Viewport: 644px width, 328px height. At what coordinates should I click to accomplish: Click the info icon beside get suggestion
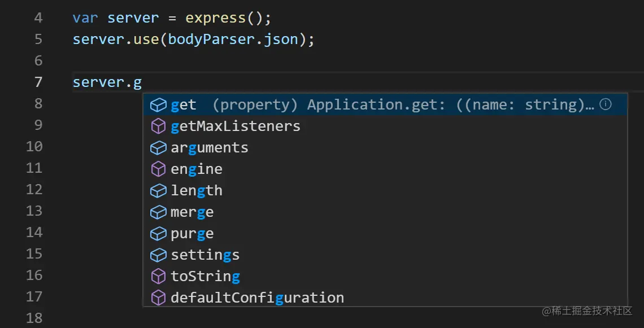(605, 104)
